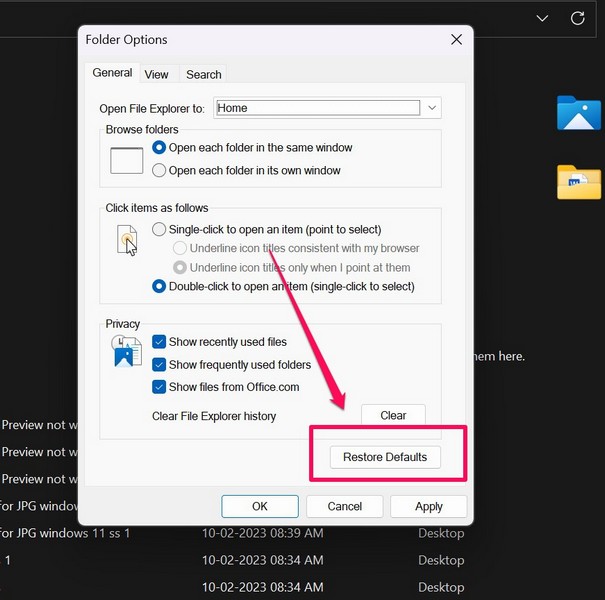Uncheck 'Show frequently used folders'
Screen dimensions: 605x600
pos(159,365)
